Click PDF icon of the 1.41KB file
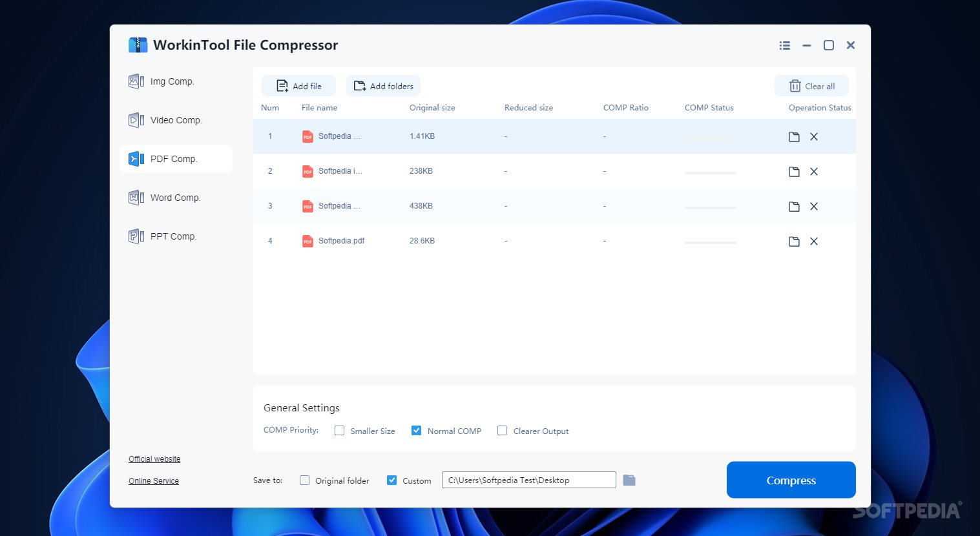Image resolution: width=980 pixels, height=536 pixels. tap(308, 136)
